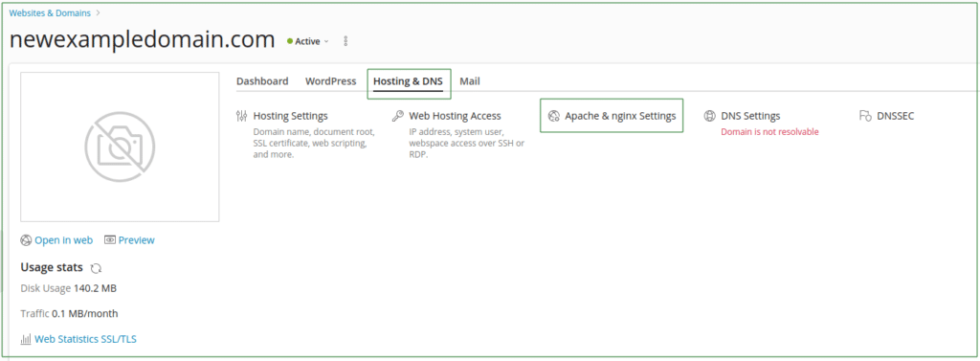980x361 pixels.
Task: Select the Hosting & DNS tab
Action: [408, 81]
